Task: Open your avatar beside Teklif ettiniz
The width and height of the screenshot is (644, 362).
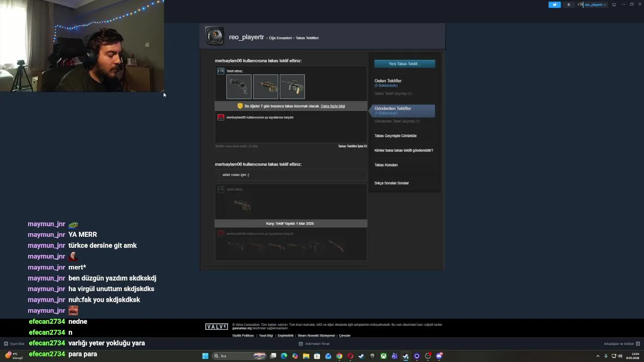Action: pyautogui.click(x=221, y=71)
